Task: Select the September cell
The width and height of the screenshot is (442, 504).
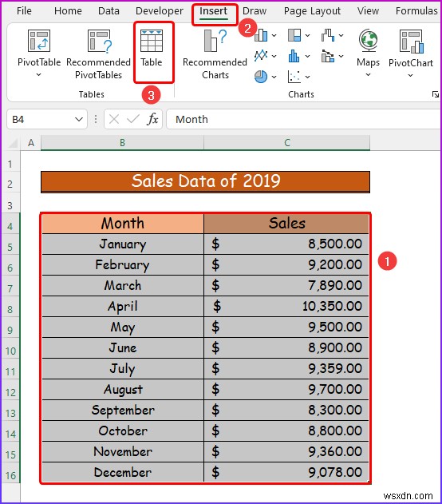Action: point(123,410)
